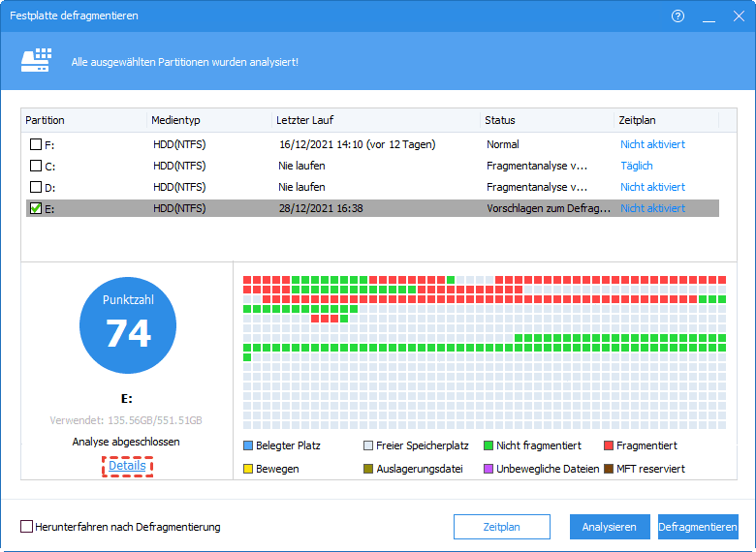
Task: Select D: row Nie laufen cell
Action: 301,187
